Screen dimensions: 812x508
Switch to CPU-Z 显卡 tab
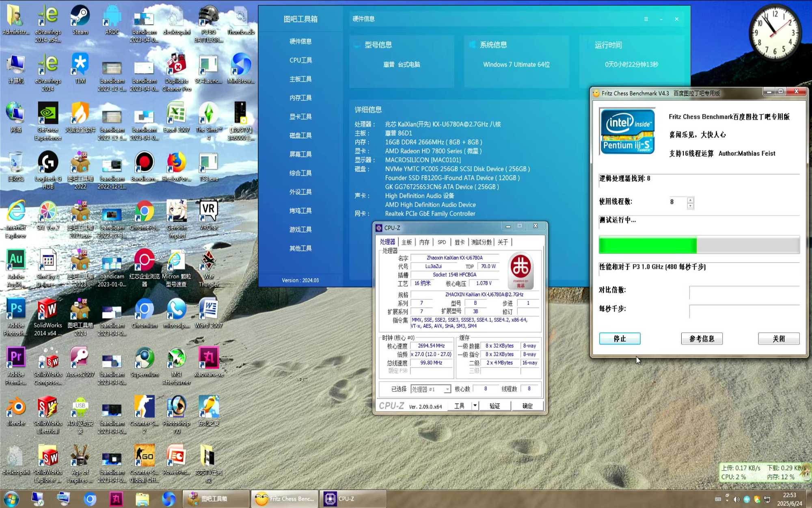460,242
